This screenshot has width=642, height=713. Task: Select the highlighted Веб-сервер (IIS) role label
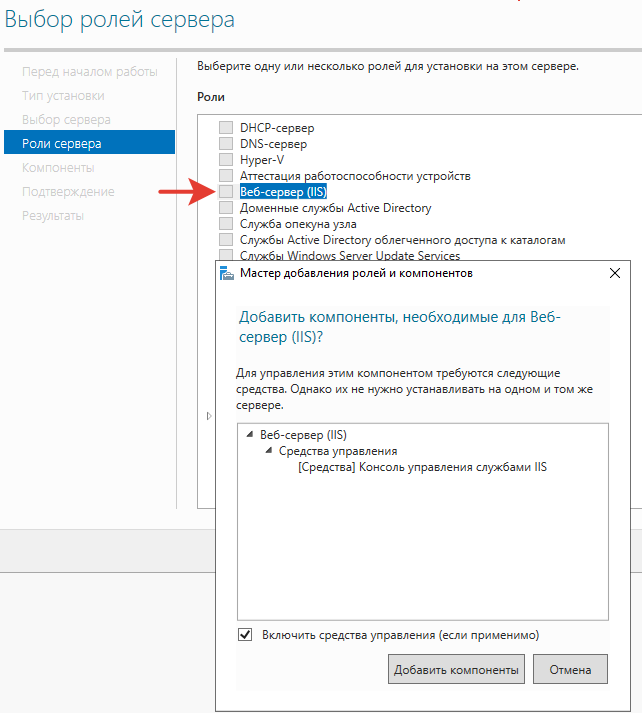pyautogui.click(x=283, y=191)
